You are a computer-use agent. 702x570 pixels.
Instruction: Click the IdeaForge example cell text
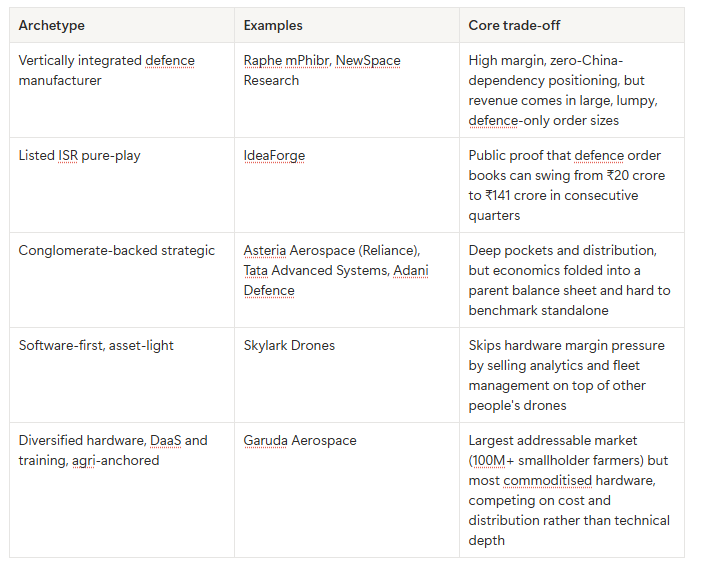click(274, 155)
